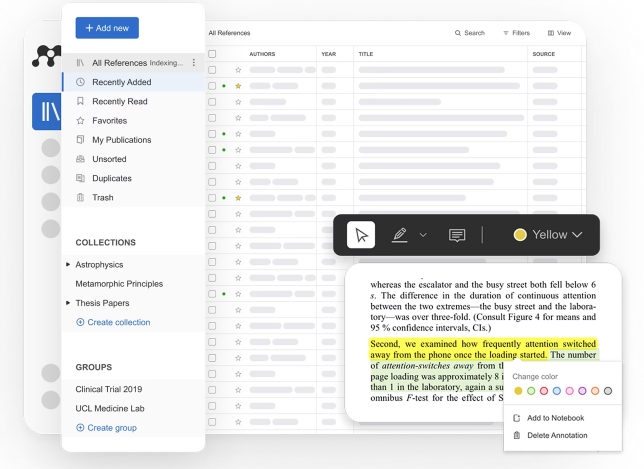Pick the pink annotation color swatch
The width and height of the screenshot is (644, 469).
coord(569,391)
